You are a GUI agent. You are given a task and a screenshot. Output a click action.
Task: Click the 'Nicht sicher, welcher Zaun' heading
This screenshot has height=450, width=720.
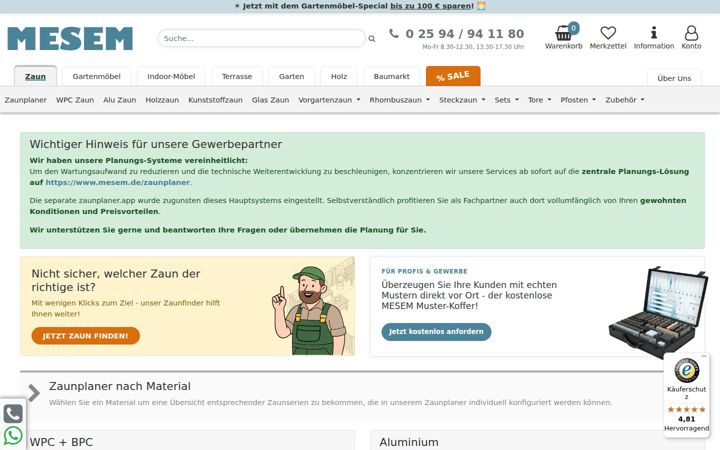(x=116, y=280)
